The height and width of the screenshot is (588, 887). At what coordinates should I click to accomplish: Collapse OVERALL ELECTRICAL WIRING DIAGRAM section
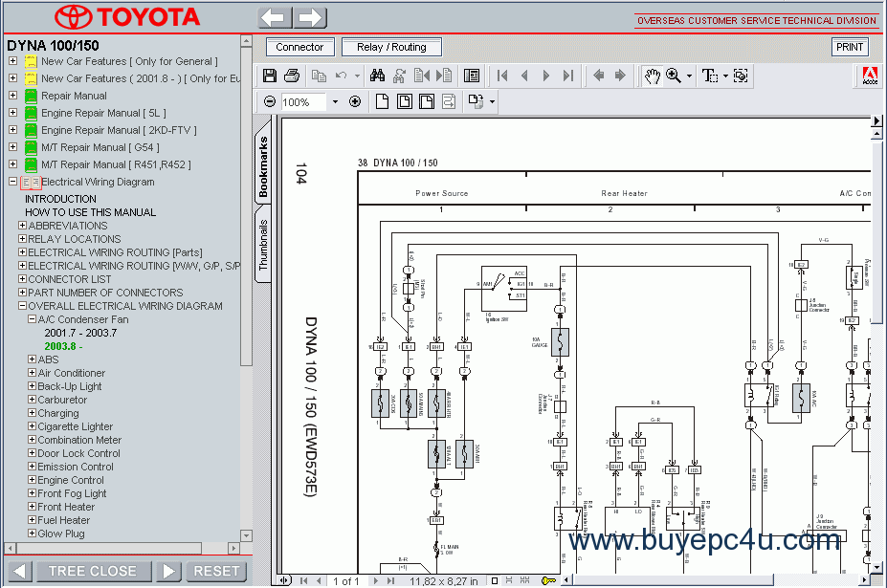pos(23,305)
